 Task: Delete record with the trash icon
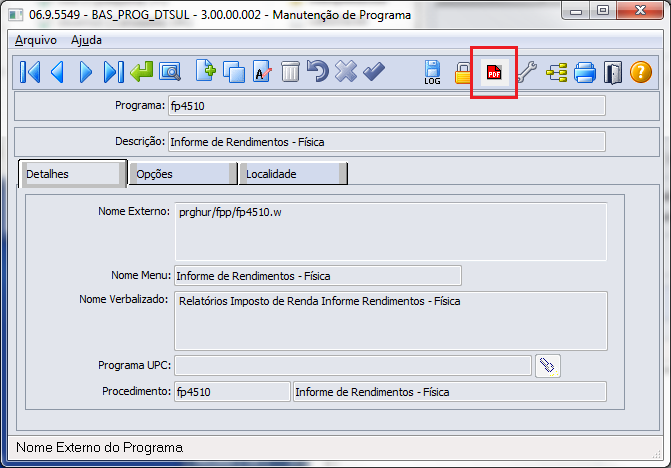click(x=290, y=71)
